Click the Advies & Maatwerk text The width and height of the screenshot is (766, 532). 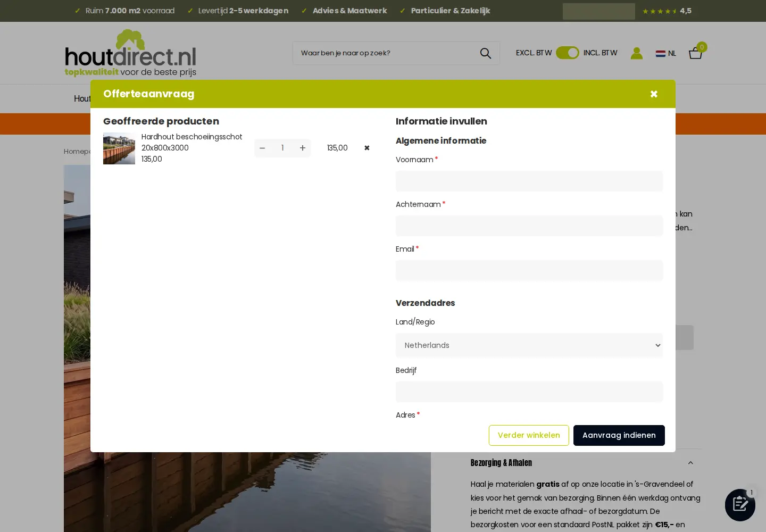click(x=350, y=11)
